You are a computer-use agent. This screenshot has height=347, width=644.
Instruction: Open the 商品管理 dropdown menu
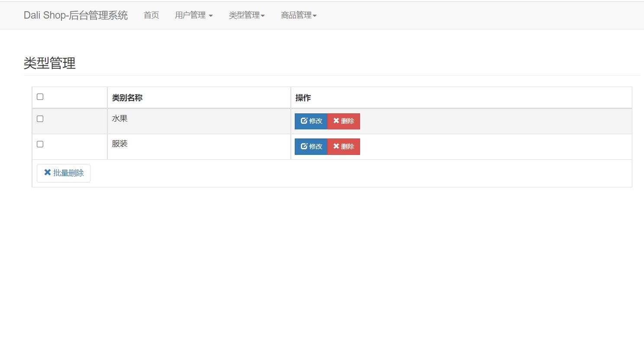click(299, 15)
